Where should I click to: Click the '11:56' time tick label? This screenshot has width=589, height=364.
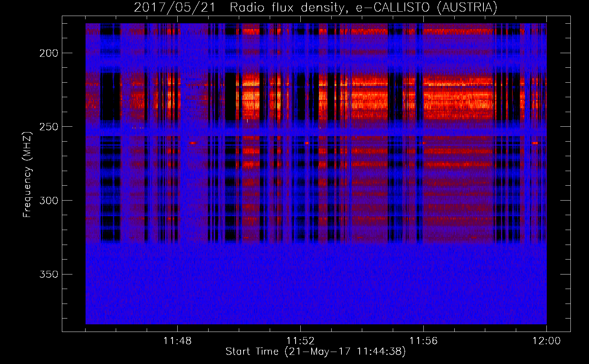[423, 341]
